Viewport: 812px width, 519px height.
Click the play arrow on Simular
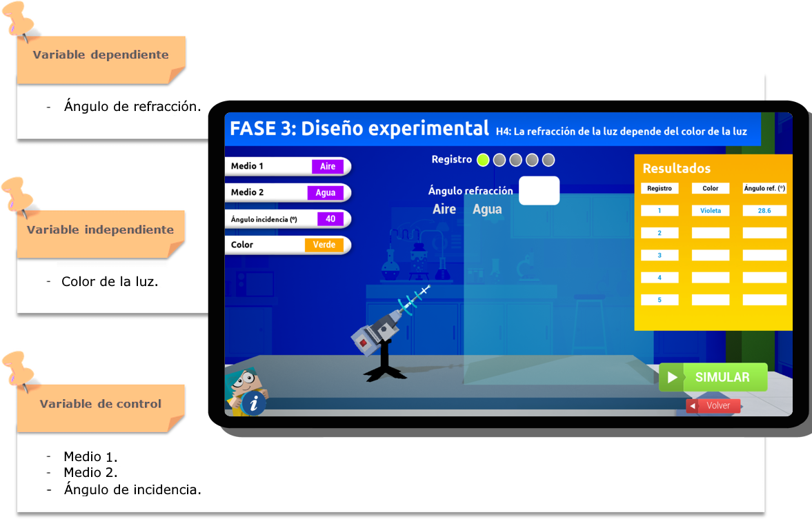pyautogui.click(x=671, y=378)
